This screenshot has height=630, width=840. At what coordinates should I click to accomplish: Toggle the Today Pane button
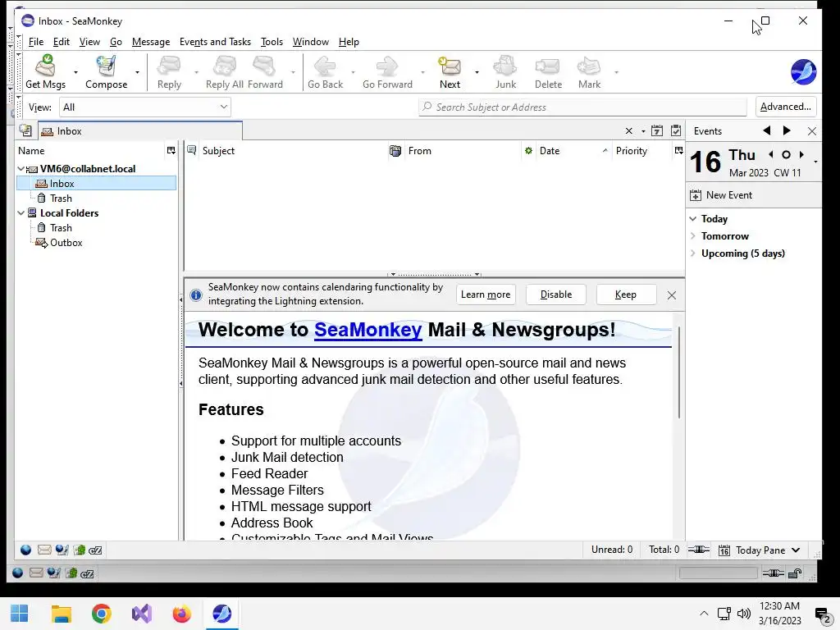[759, 550]
